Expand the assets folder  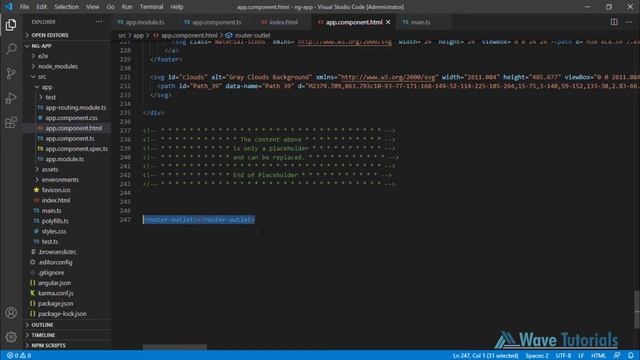pos(50,169)
